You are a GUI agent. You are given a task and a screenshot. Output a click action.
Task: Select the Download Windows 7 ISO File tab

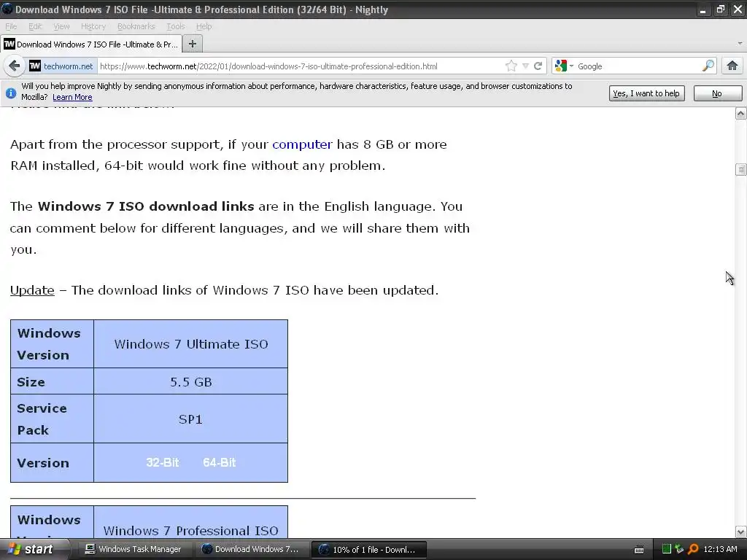[91, 44]
